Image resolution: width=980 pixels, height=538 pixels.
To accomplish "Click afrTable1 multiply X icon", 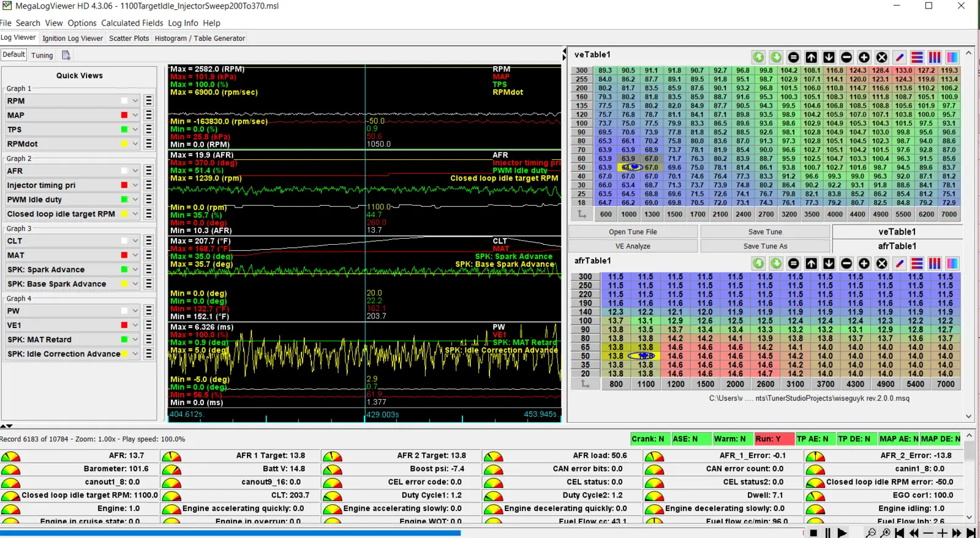I will pos(882,263).
